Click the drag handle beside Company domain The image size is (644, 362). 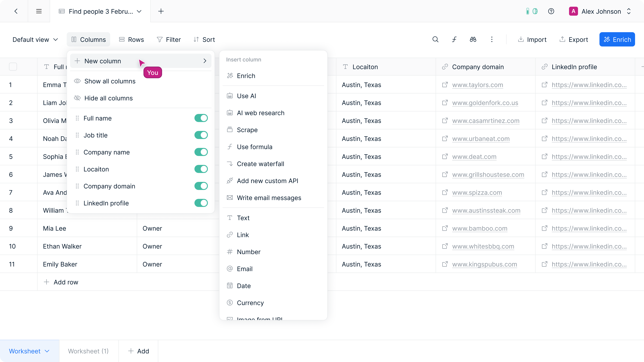click(77, 186)
